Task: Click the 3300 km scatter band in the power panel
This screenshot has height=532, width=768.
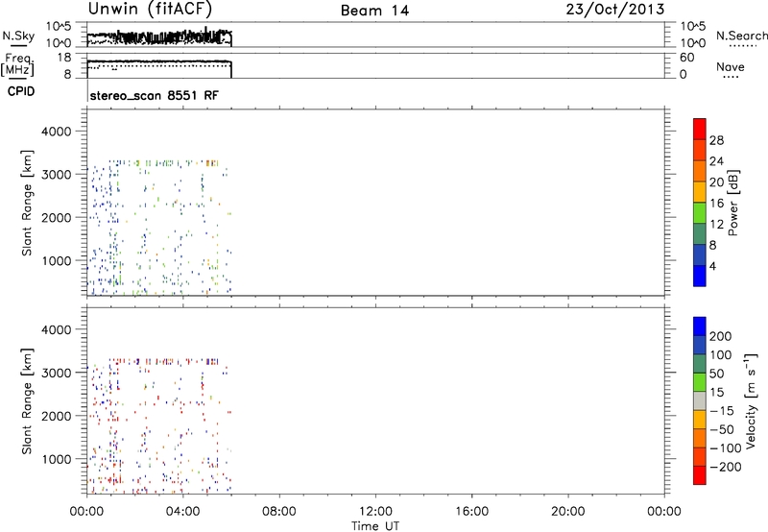Action: pyautogui.click(x=163, y=162)
